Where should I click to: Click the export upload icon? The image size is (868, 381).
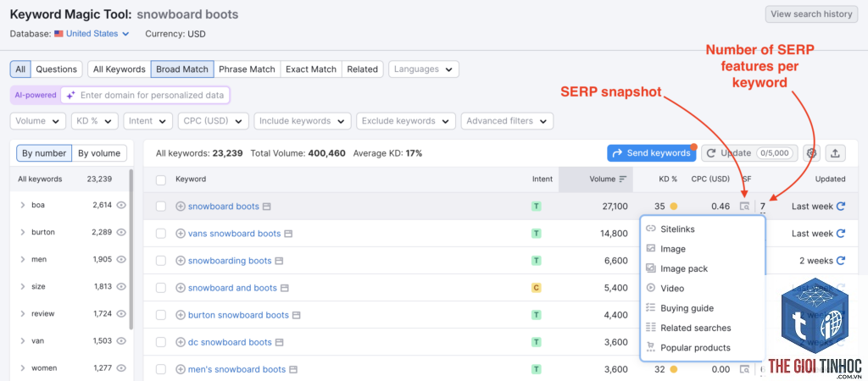pyautogui.click(x=835, y=153)
